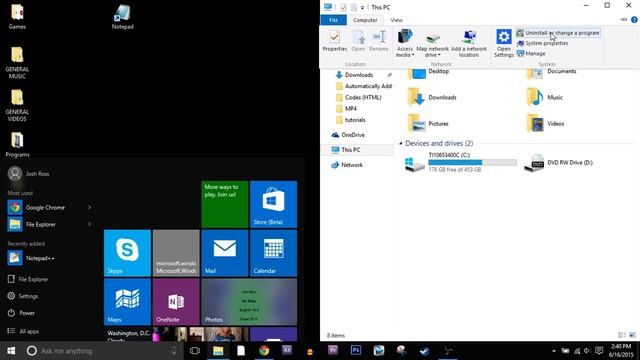Screen dimensions: 640x360
Task: Open System properties in ribbon
Action: click(x=542, y=43)
